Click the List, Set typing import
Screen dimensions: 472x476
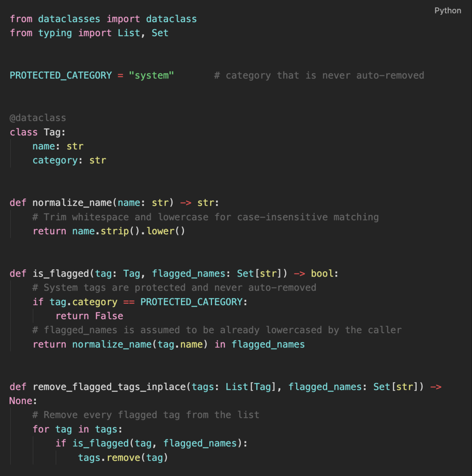[x=143, y=33]
